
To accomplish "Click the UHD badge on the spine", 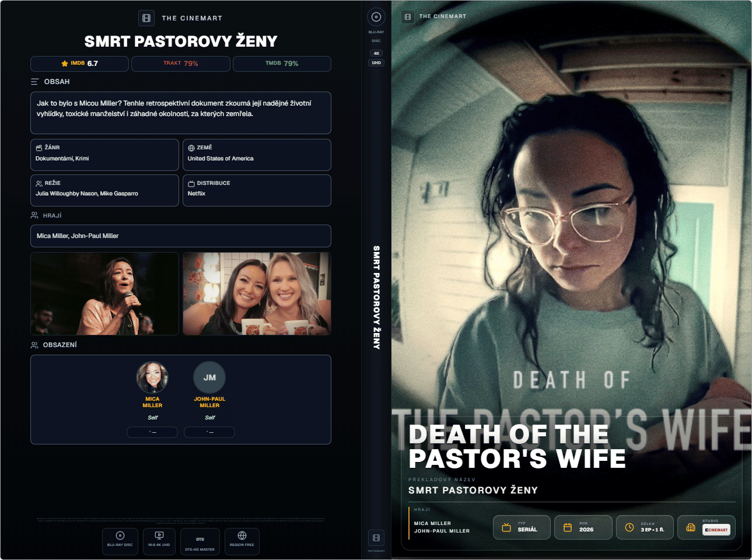I will click(376, 63).
